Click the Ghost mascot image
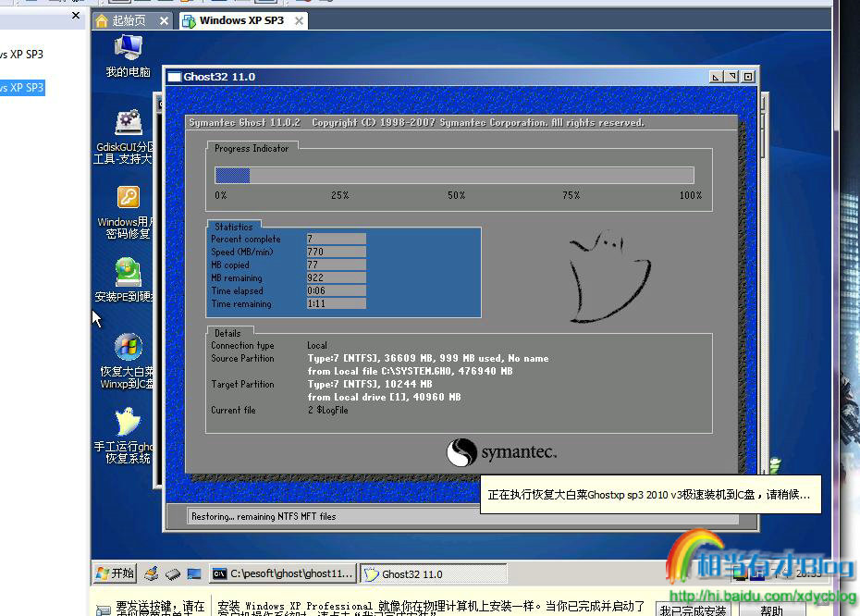 coord(609,277)
